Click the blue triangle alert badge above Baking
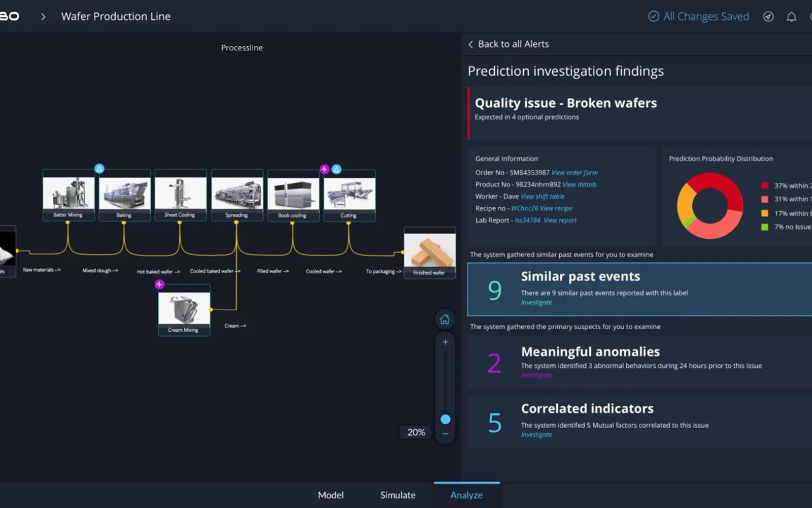The height and width of the screenshot is (508, 812). 99,169
